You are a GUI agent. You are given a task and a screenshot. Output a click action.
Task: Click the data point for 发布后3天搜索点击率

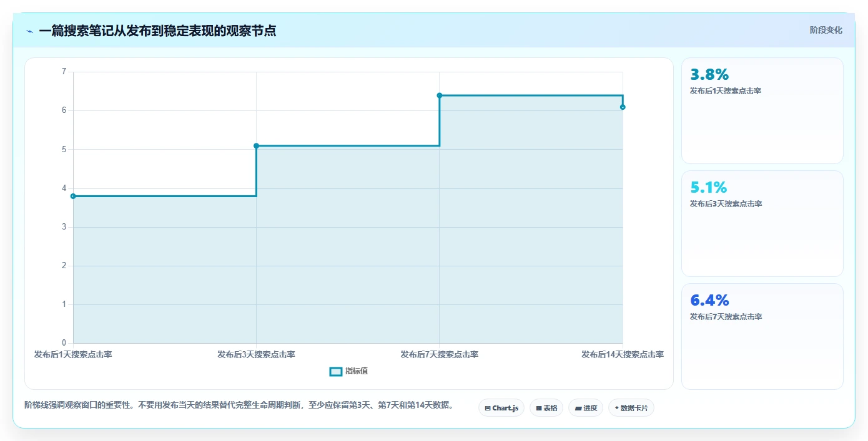[256, 145]
